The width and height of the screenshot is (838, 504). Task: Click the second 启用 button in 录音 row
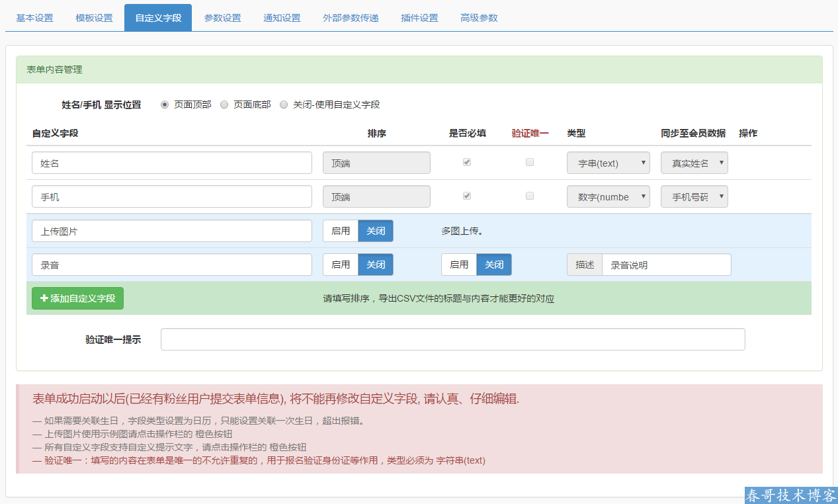459,265
